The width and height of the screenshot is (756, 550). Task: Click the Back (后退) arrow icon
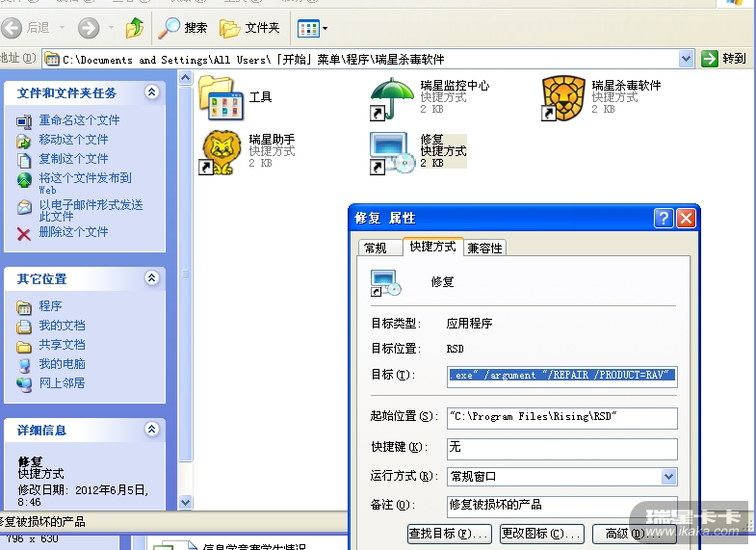tap(12, 28)
